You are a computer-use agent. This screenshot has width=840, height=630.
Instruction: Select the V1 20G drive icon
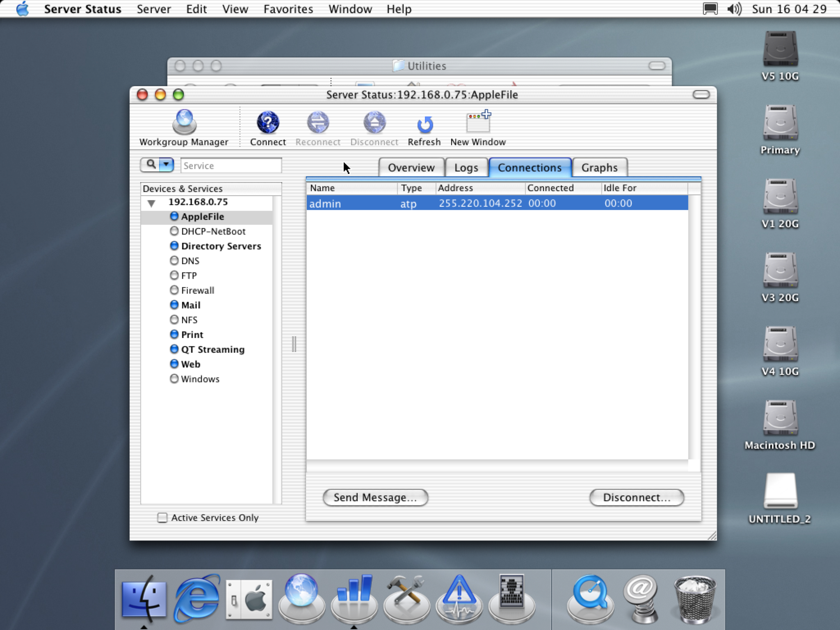click(x=780, y=197)
